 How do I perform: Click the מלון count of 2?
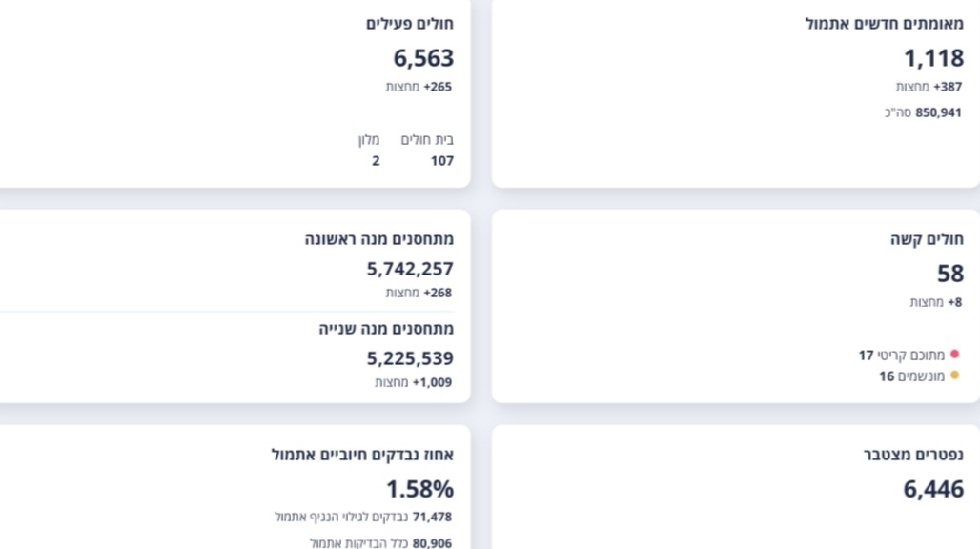pyautogui.click(x=376, y=161)
